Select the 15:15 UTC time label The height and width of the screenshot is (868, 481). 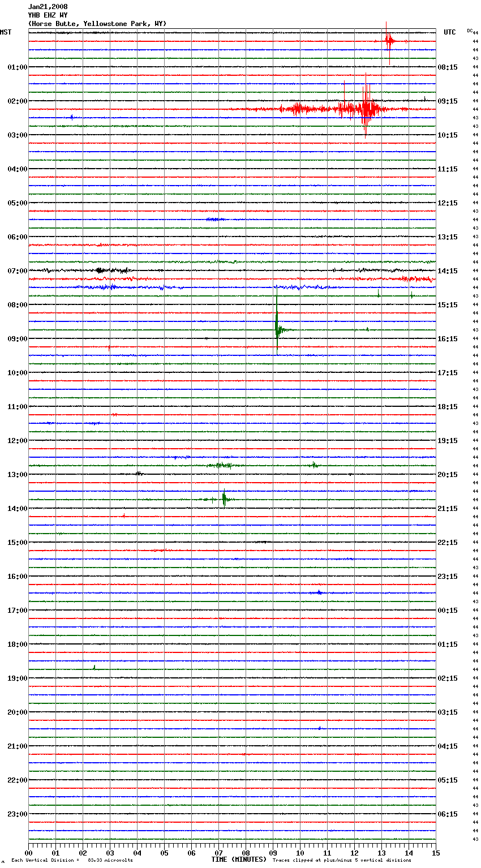click(448, 305)
